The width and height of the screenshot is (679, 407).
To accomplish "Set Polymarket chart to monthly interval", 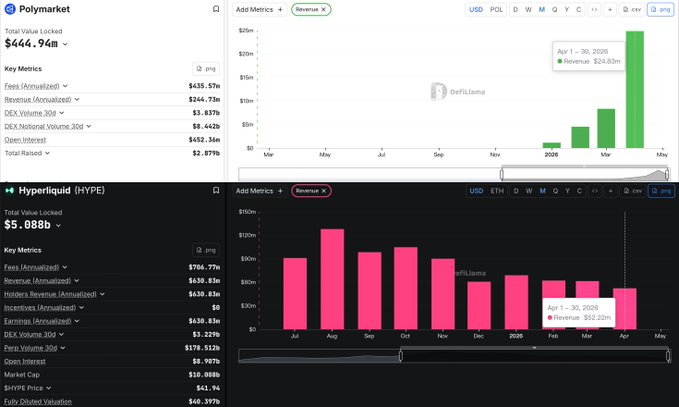I will pos(542,10).
